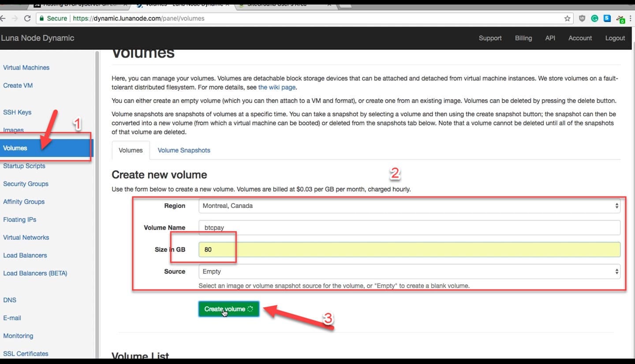Click the sidebar scrollbar
The image size is (635, 364).
pyautogui.click(x=97, y=204)
